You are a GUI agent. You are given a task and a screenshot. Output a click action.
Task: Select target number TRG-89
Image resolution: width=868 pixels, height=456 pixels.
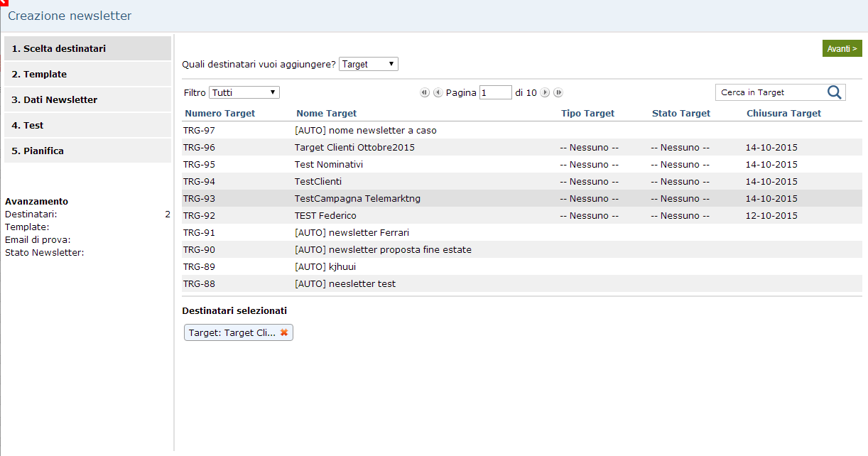click(x=199, y=267)
